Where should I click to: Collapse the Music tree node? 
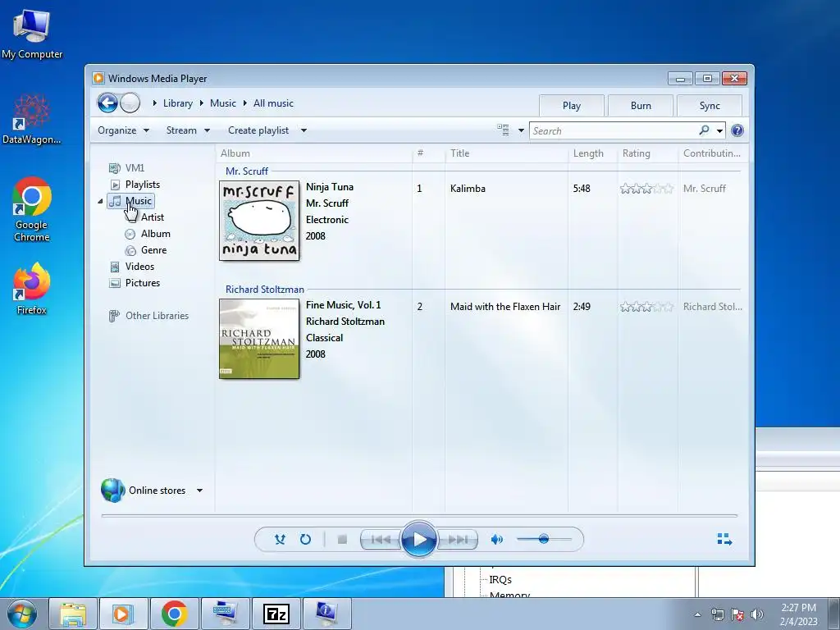click(x=100, y=201)
